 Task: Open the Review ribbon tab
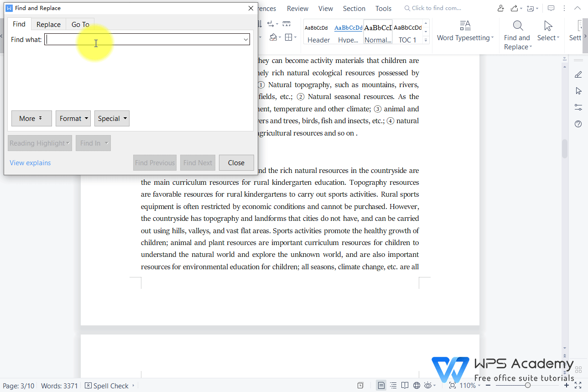(297, 8)
